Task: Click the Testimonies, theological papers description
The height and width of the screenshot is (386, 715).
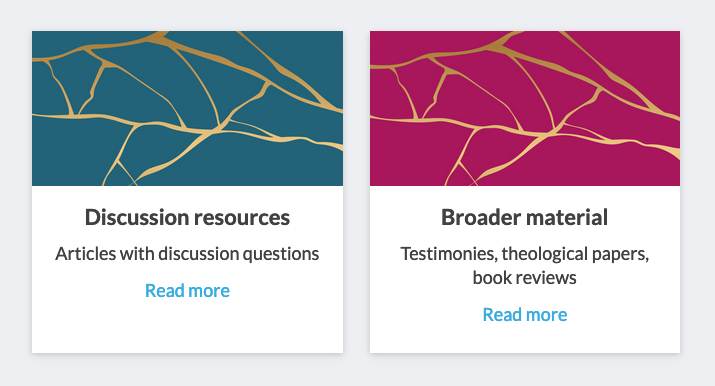Action: tap(524, 254)
